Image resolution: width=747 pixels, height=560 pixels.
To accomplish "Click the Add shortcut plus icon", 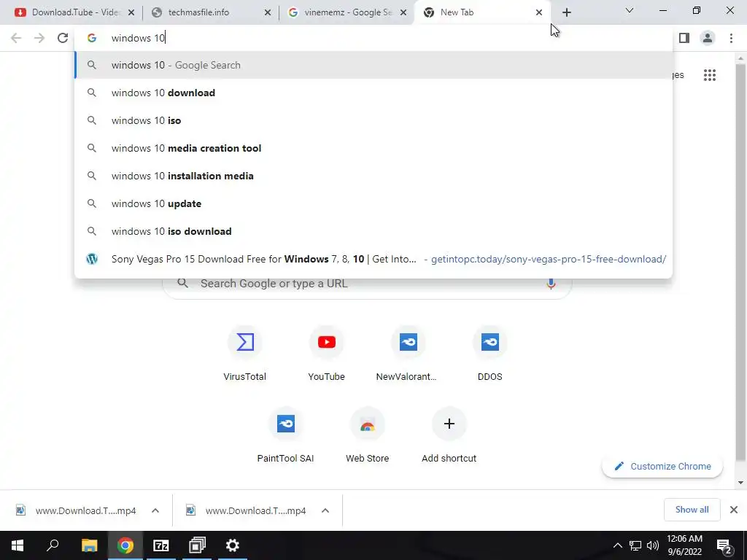I will click(449, 424).
